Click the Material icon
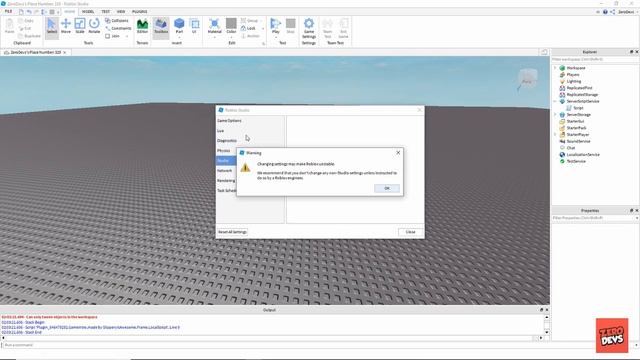640x360 pixels. pos(214,24)
